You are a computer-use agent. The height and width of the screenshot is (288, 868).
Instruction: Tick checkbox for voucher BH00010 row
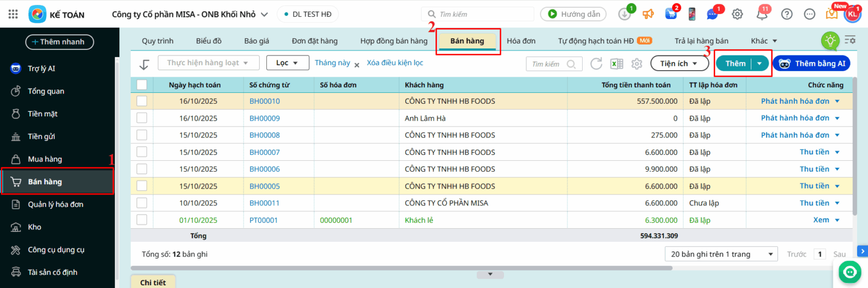pos(142,101)
